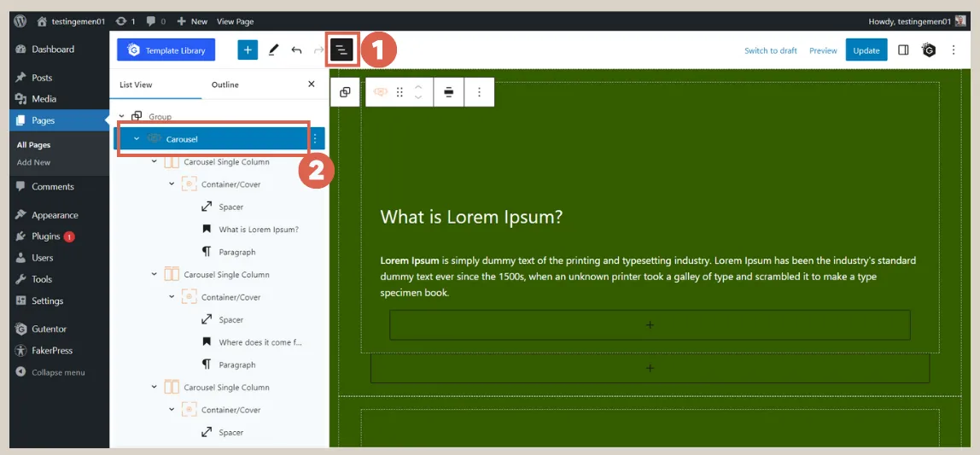Open the New menu in admin bar

coord(192,21)
